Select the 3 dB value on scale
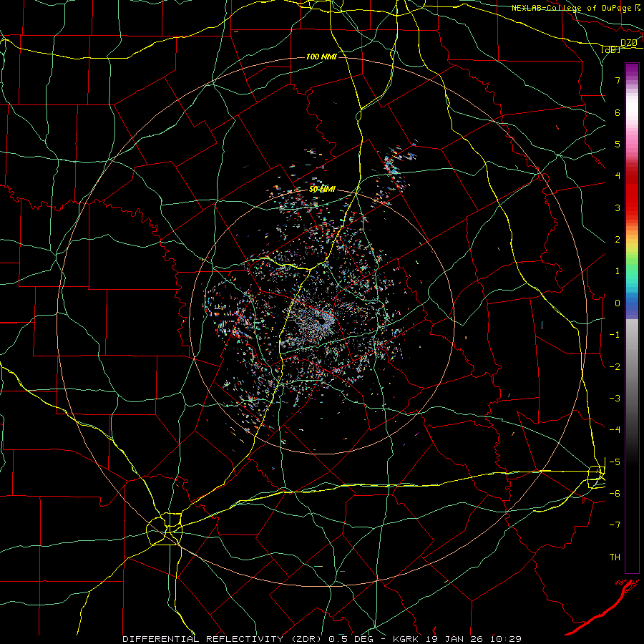The image size is (644, 644). tap(618, 208)
